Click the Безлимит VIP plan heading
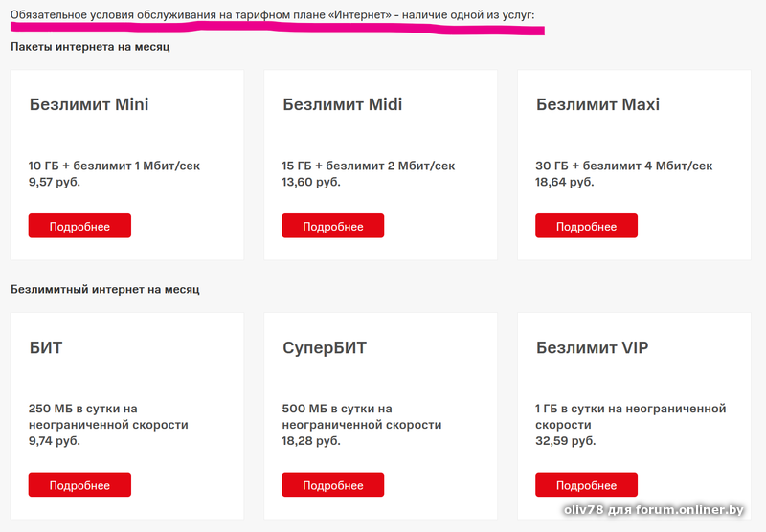This screenshot has width=766, height=532. coord(592,347)
